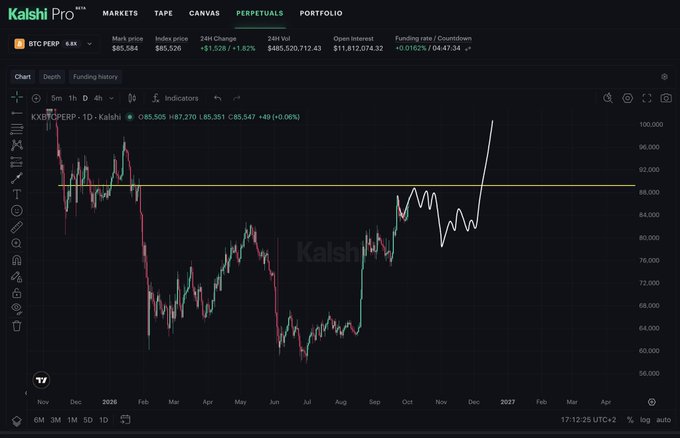Open the object tree layers icon
This screenshot has width=680, height=438.
point(17,421)
